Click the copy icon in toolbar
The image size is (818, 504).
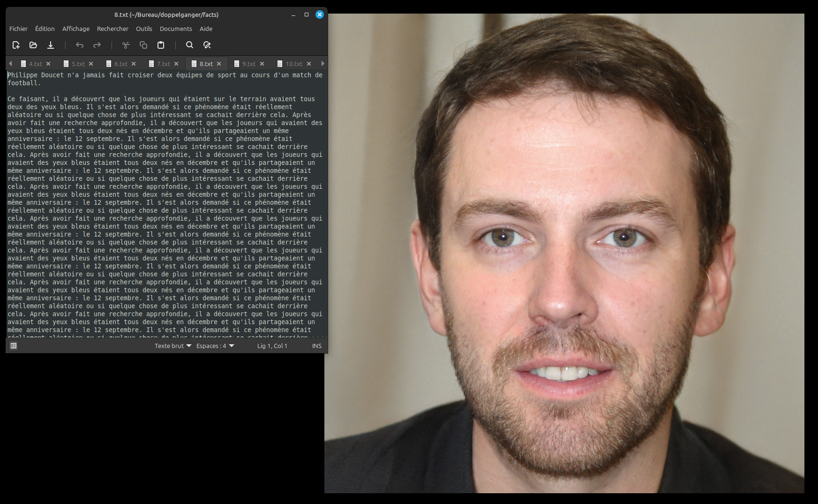pos(143,45)
